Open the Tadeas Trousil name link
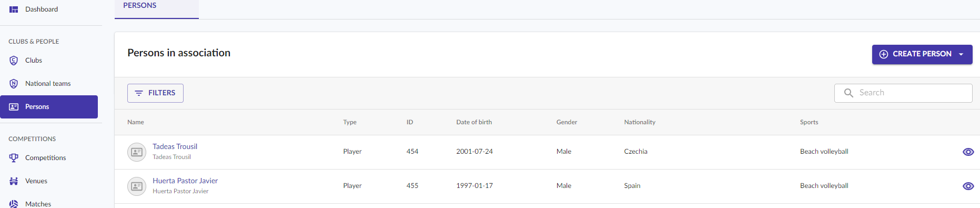Image resolution: width=980 pixels, height=208 pixels. (175, 146)
